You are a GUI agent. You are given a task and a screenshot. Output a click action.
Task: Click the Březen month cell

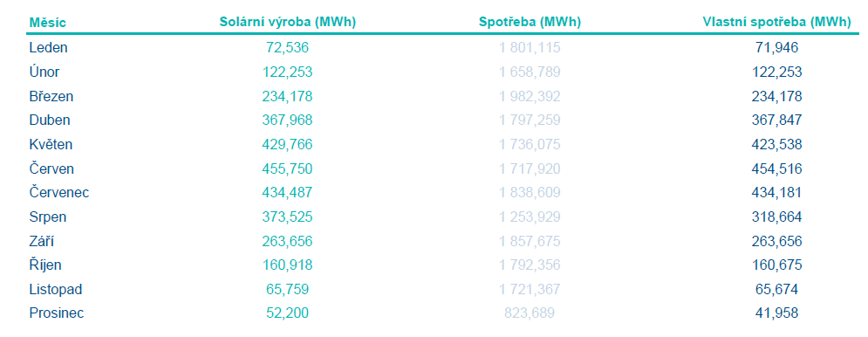[51, 96]
